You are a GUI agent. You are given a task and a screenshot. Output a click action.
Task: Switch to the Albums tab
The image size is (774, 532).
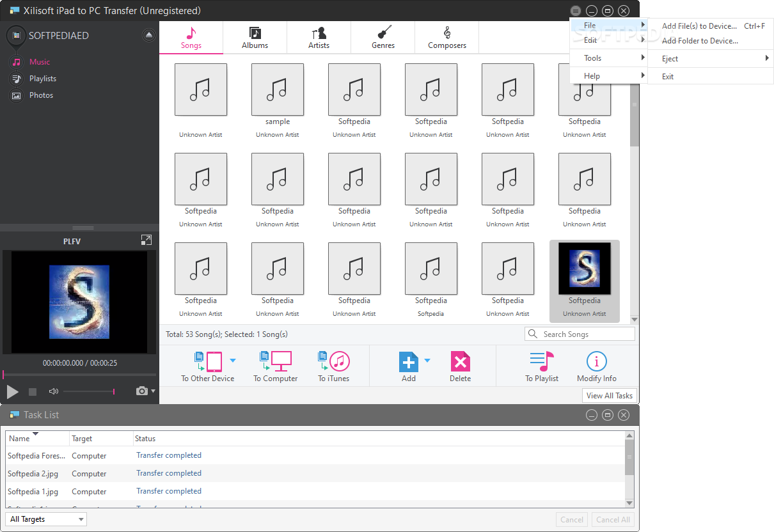(x=255, y=38)
